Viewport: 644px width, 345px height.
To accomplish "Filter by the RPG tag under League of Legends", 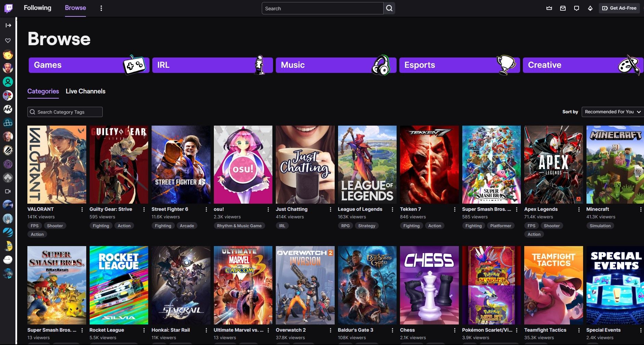I will [345, 226].
